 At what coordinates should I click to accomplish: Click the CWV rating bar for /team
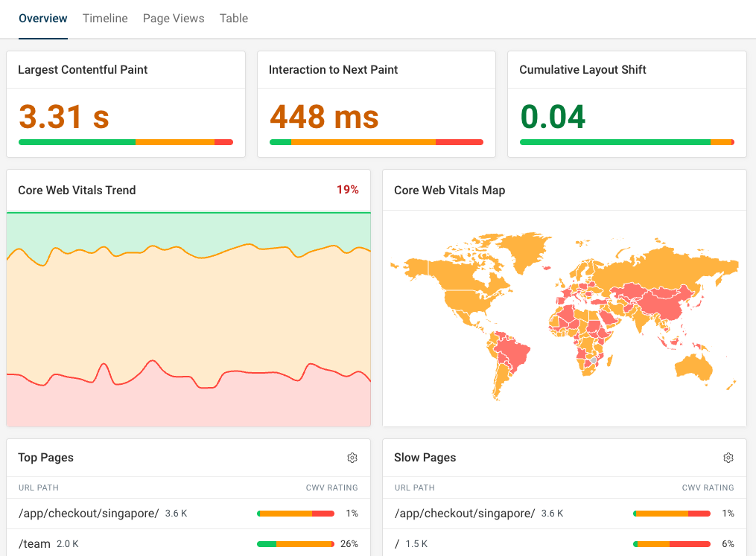[x=296, y=543]
